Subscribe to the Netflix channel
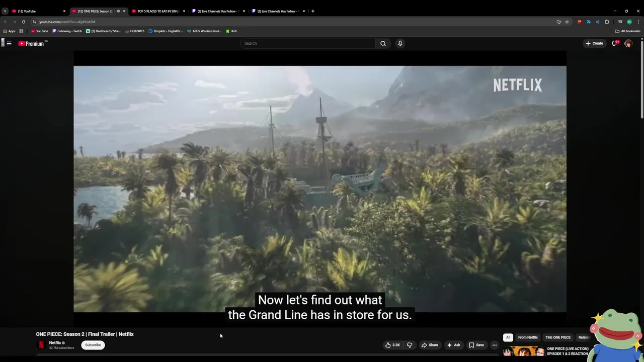 tap(93, 345)
